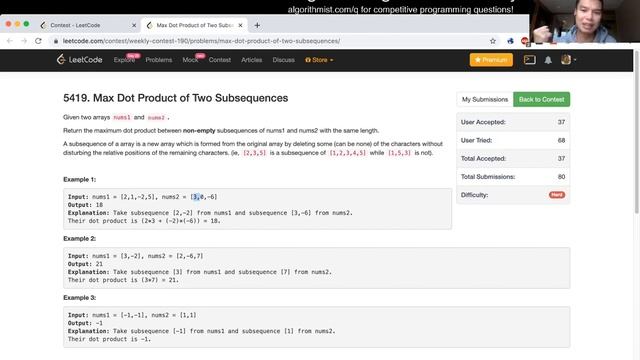Click the LeetCode logo
The width and height of the screenshot is (640, 360).
pos(79,60)
